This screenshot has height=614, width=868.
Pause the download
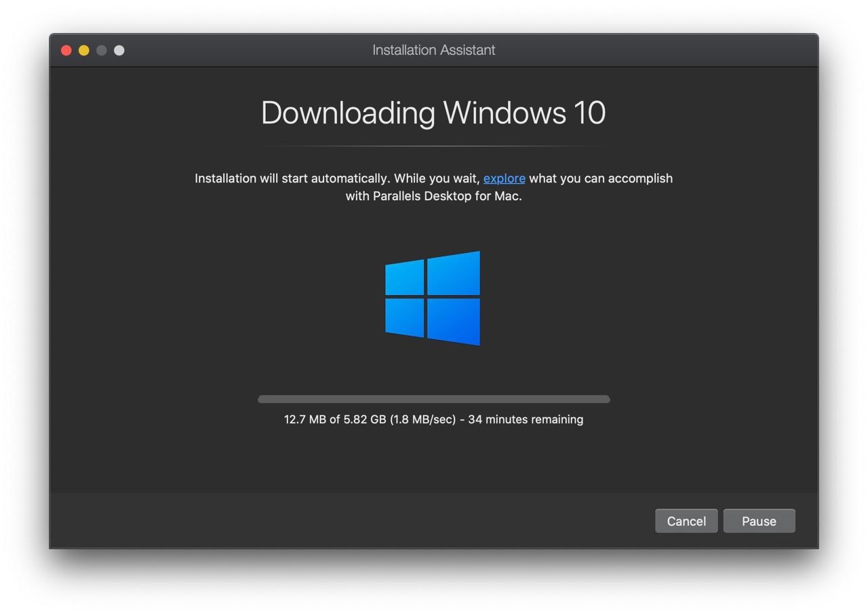pyautogui.click(x=759, y=521)
